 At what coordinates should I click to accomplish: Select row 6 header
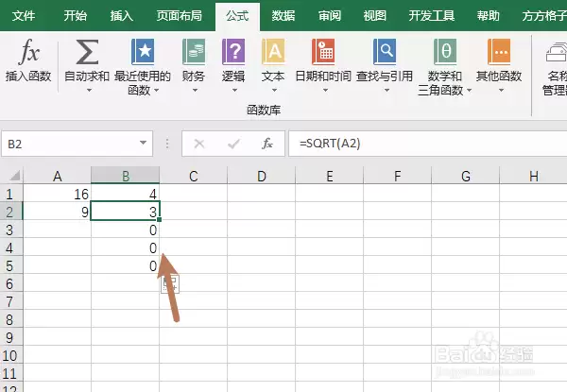[10, 283]
